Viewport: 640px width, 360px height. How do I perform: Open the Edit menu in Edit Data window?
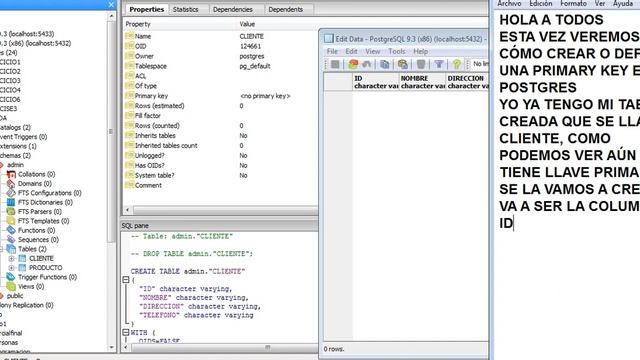(351, 51)
